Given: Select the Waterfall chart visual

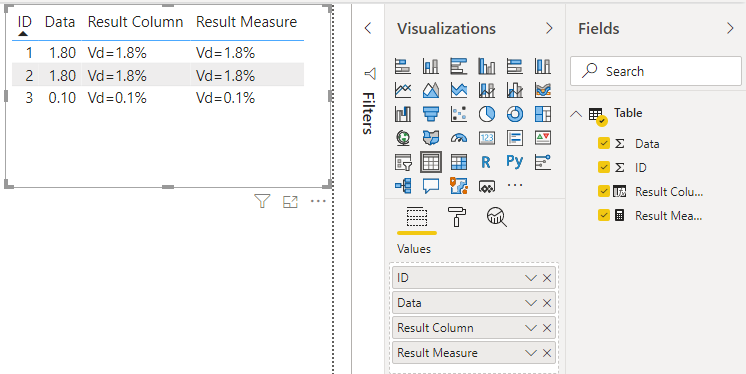Looking at the screenshot, I should click(403, 114).
